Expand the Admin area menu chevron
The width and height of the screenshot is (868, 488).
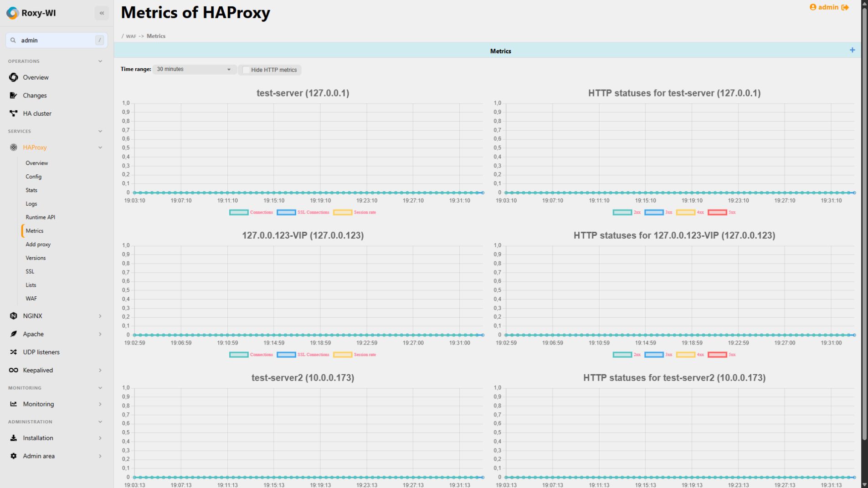[x=100, y=456]
